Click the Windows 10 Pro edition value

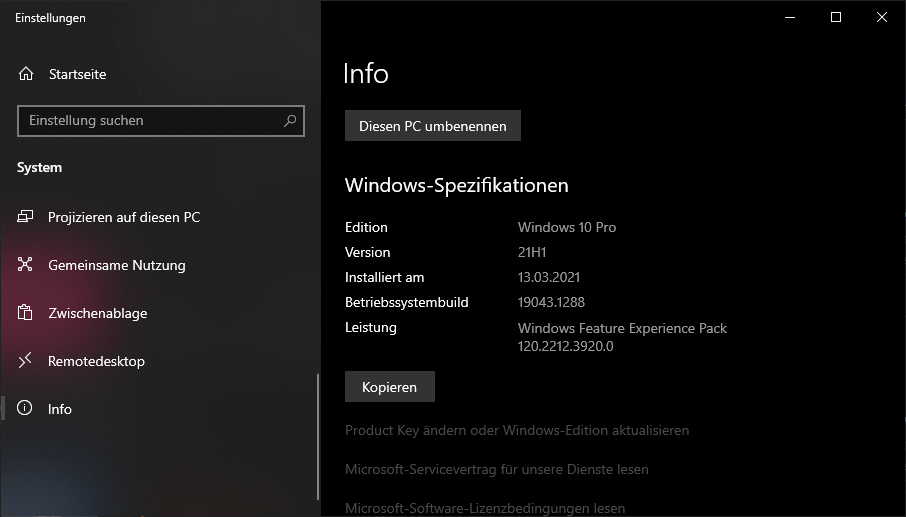567,227
